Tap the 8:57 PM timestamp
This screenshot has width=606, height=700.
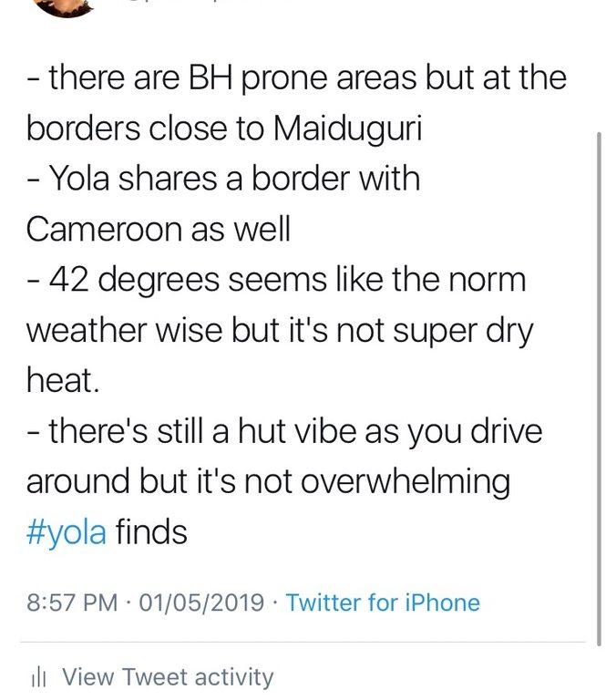point(72,602)
